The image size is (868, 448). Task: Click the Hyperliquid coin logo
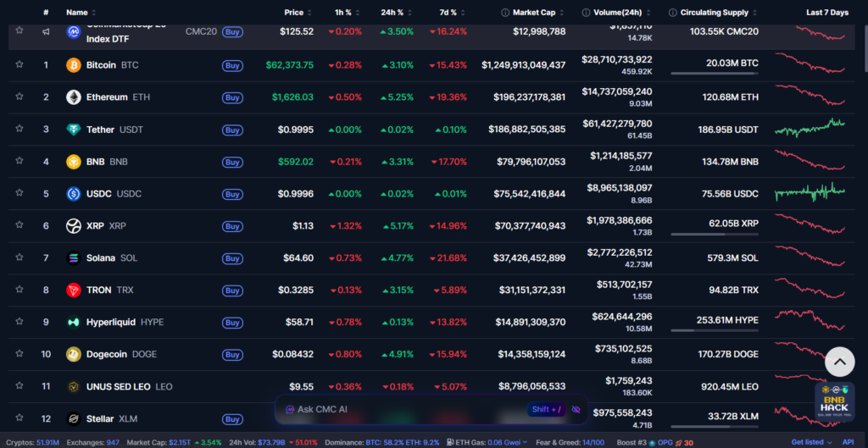(x=74, y=322)
